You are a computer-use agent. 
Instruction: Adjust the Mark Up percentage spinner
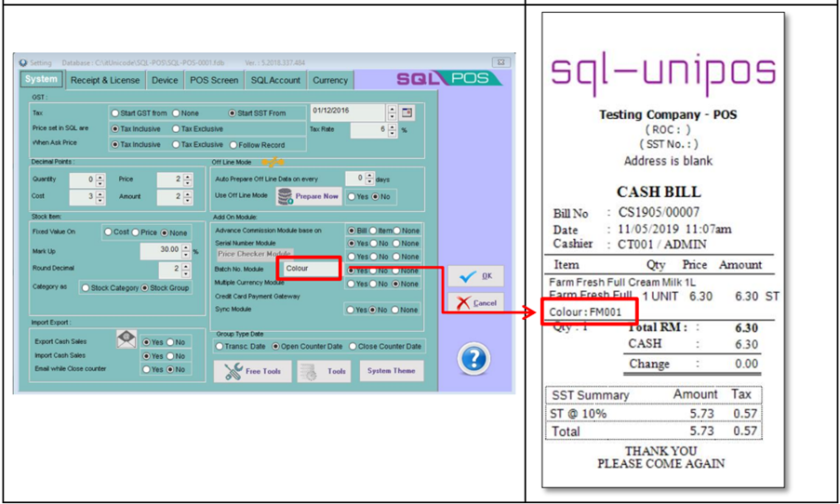(184, 251)
